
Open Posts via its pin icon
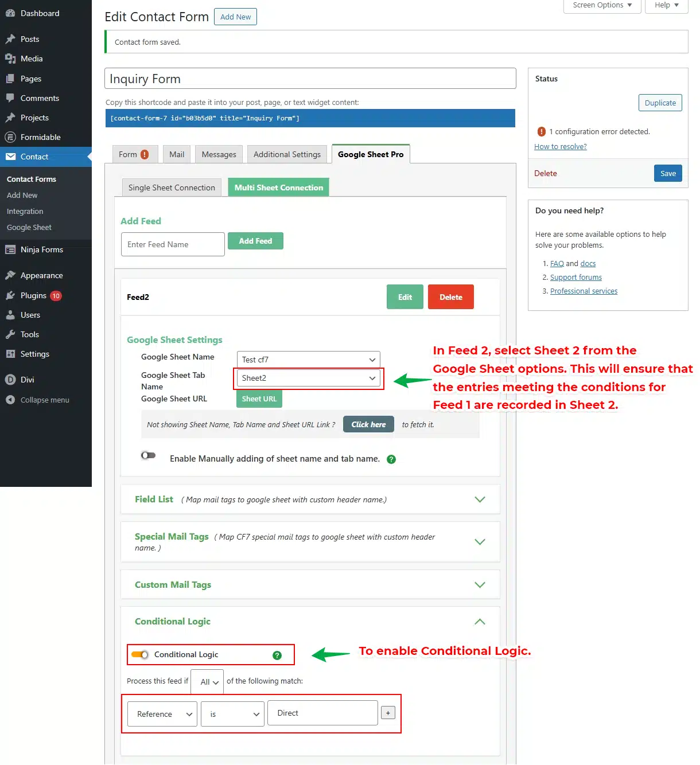[x=10, y=39]
